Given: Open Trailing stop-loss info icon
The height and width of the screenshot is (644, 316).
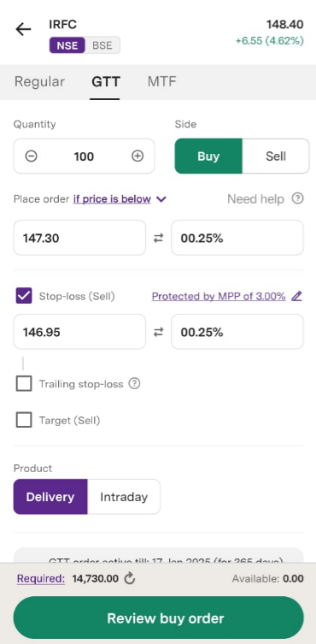Looking at the screenshot, I should (134, 384).
